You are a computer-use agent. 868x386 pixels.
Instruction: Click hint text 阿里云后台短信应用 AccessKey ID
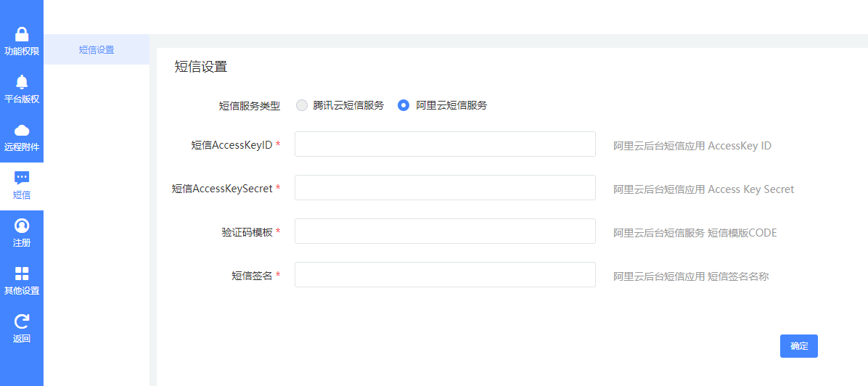(692, 147)
